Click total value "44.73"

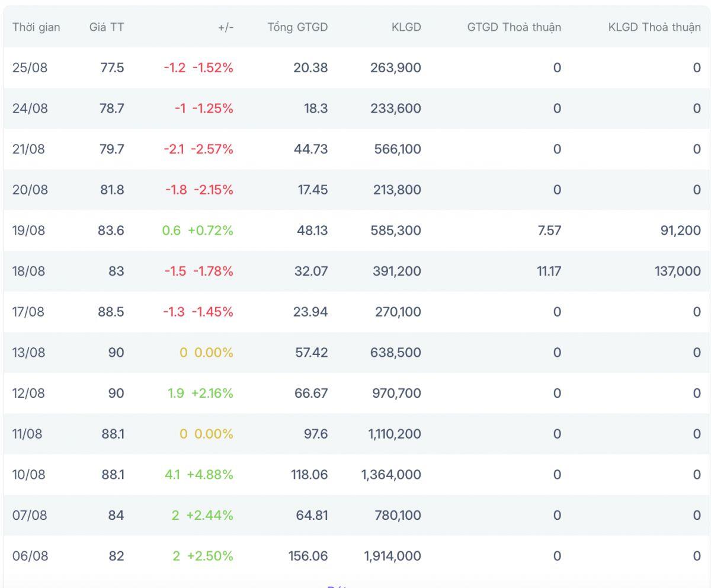point(311,149)
